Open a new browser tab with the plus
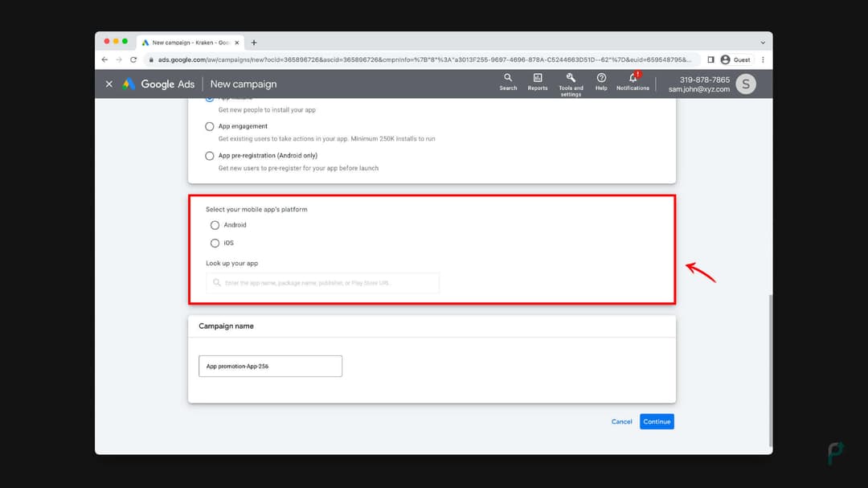 pos(254,42)
